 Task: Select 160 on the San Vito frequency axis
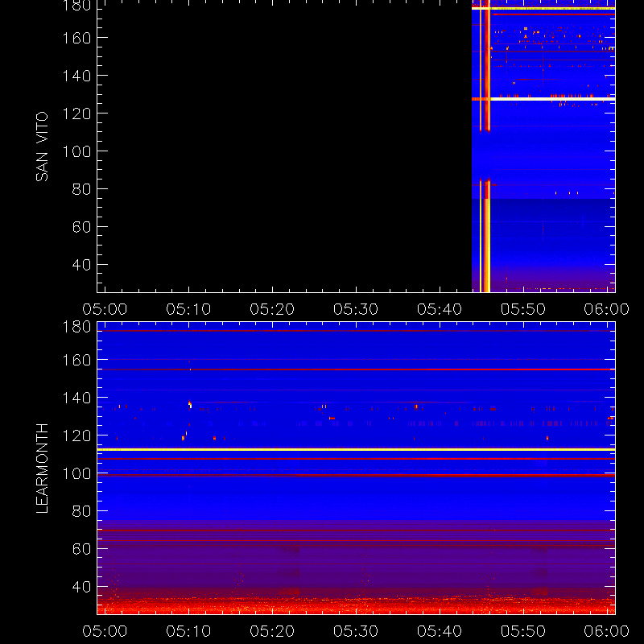(76, 38)
